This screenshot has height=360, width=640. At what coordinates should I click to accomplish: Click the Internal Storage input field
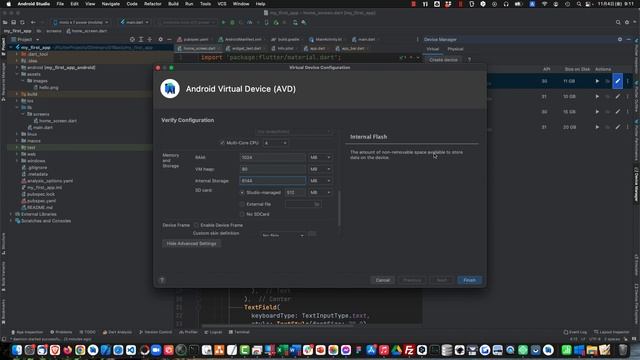(273, 180)
